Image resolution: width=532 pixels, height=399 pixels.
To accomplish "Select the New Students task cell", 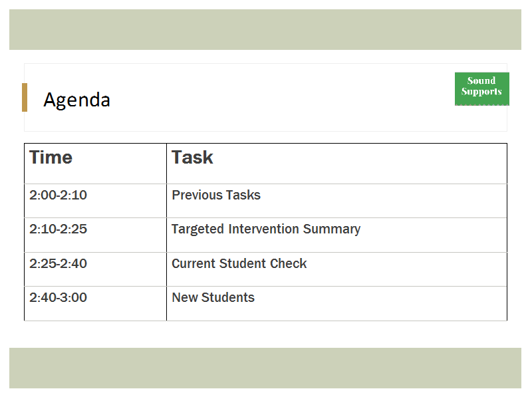I will pyautogui.click(x=337, y=304).
